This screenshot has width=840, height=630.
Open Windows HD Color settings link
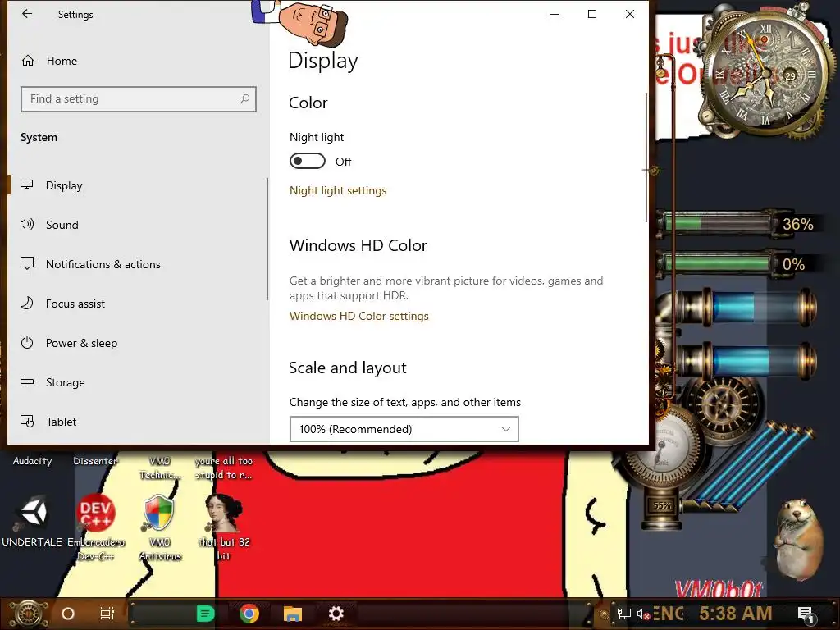(359, 316)
